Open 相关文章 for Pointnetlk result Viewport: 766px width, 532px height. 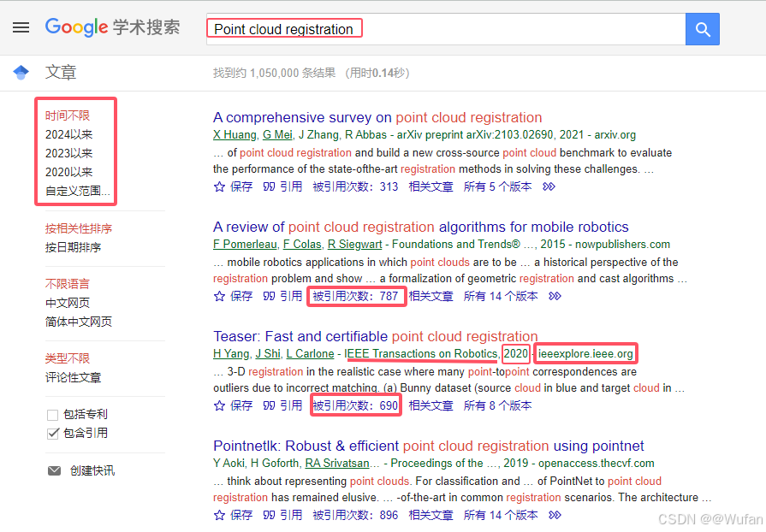431,515
